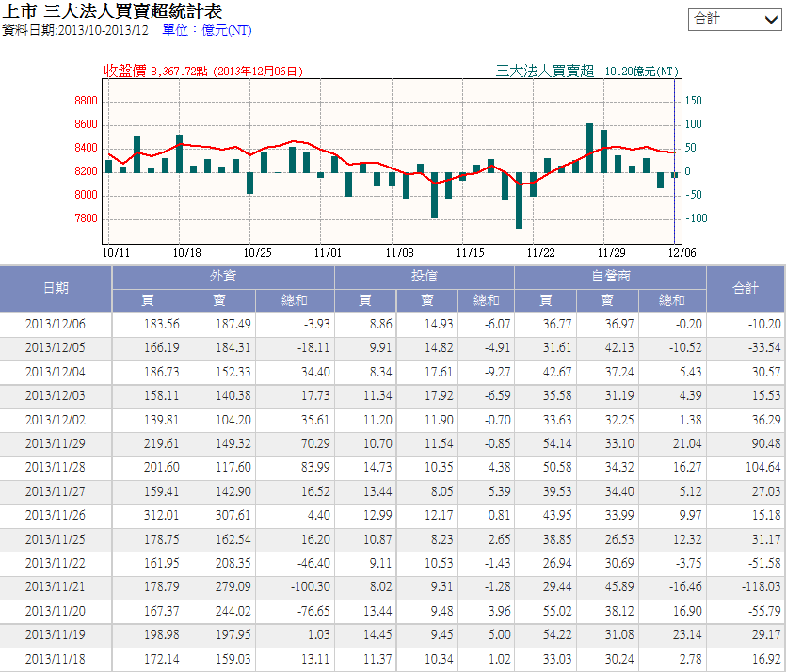The image size is (786, 672).
Task: Click the lowest green bar near 11/22
Action: click(519, 200)
